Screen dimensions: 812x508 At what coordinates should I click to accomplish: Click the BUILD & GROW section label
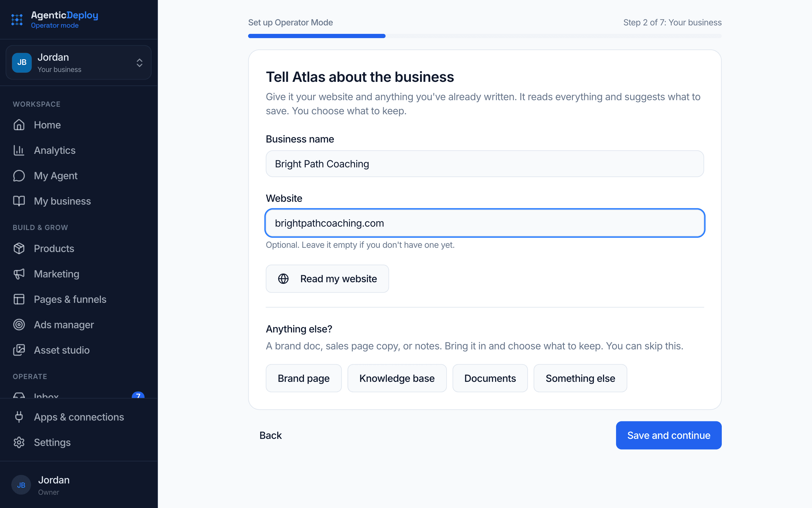coord(40,227)
